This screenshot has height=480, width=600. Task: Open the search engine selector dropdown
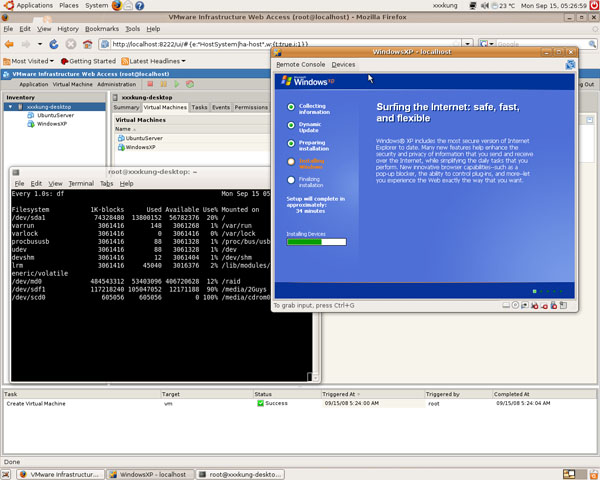point(487,44)
